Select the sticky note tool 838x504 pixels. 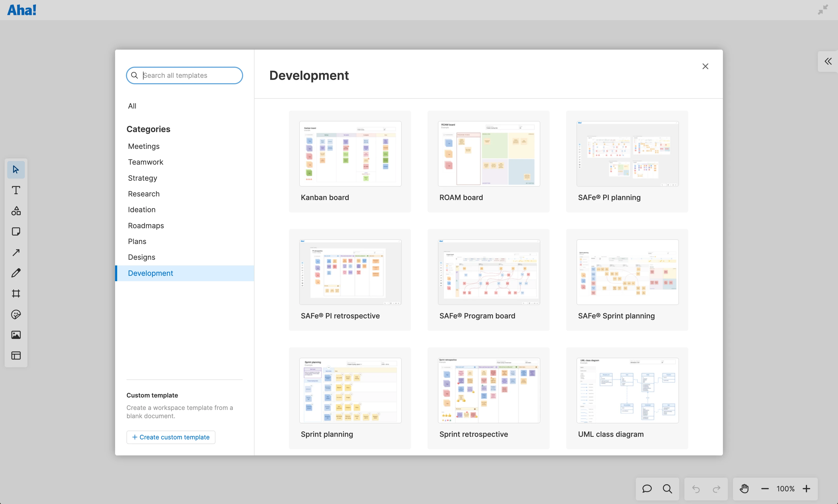tap(16, 231)
